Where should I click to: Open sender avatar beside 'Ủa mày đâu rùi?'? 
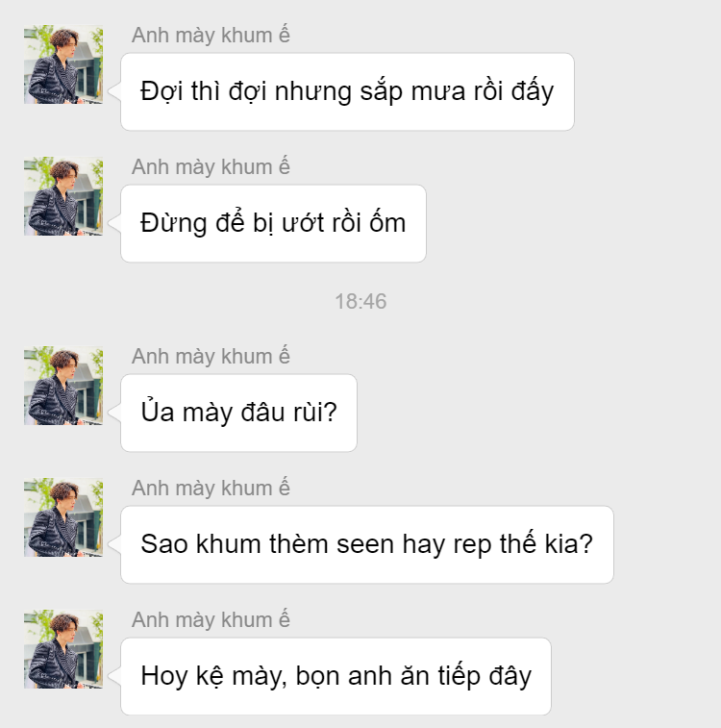tap(63, 386)
